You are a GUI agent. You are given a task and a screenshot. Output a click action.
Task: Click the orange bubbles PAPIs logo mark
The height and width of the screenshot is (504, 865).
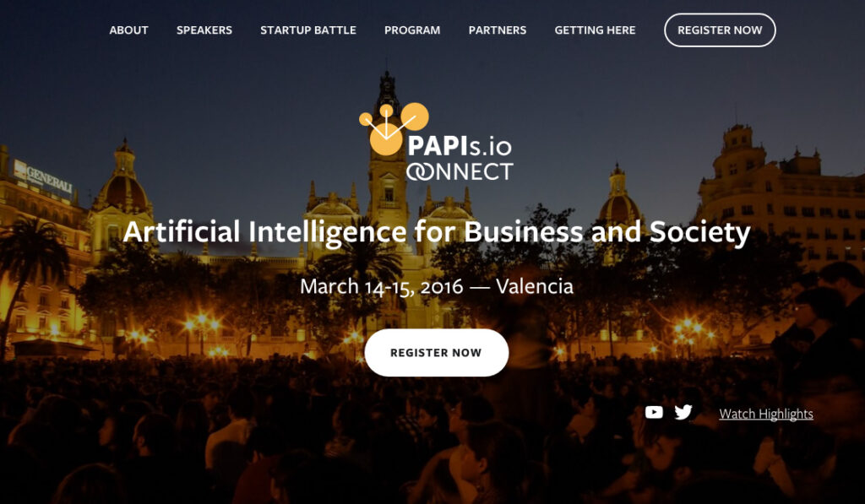point(394,129)
